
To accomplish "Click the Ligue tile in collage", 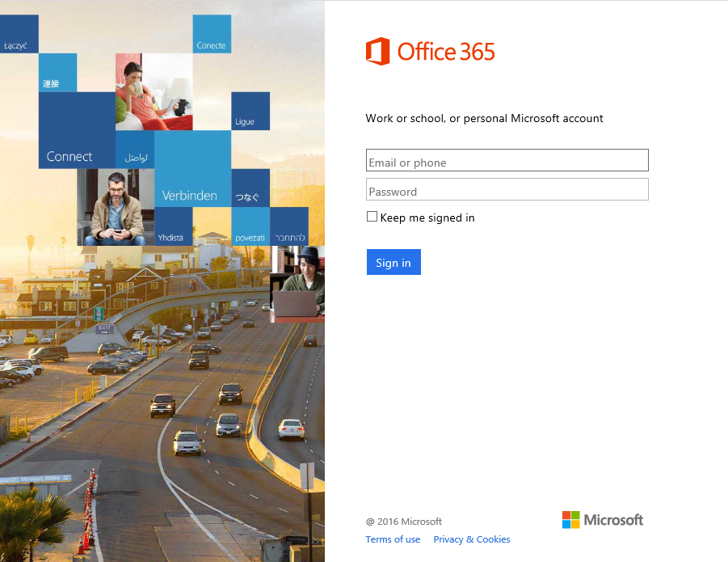I will [250, 111].
